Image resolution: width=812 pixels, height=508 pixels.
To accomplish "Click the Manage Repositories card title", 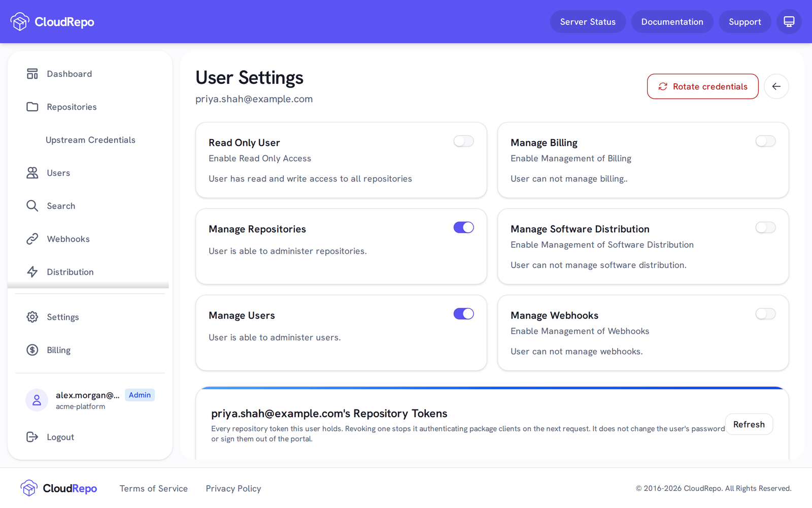I will click(x=257, y=229).
